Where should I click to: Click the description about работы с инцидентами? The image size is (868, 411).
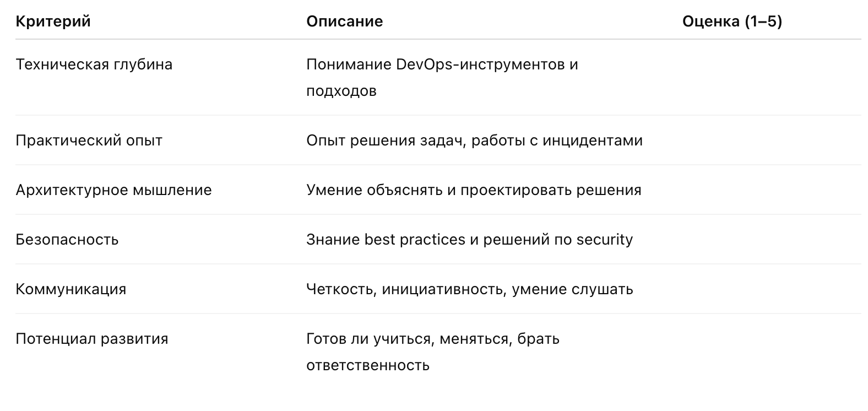click(x=474, y=140)
